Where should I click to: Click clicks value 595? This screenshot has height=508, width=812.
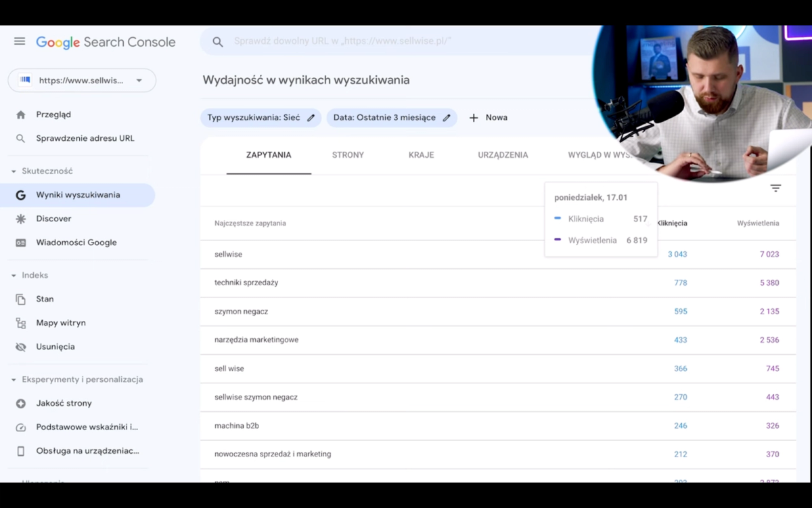click(681, 312)
